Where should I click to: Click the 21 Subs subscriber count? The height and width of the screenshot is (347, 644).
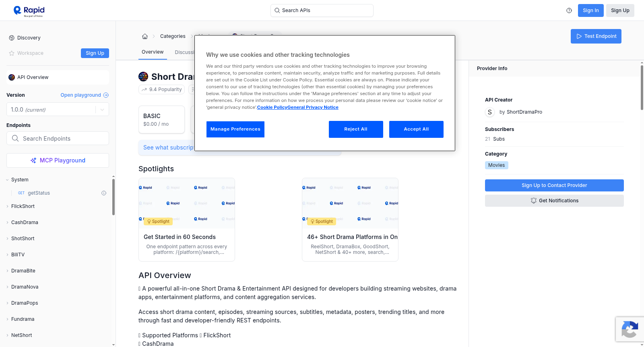[495, 139]
